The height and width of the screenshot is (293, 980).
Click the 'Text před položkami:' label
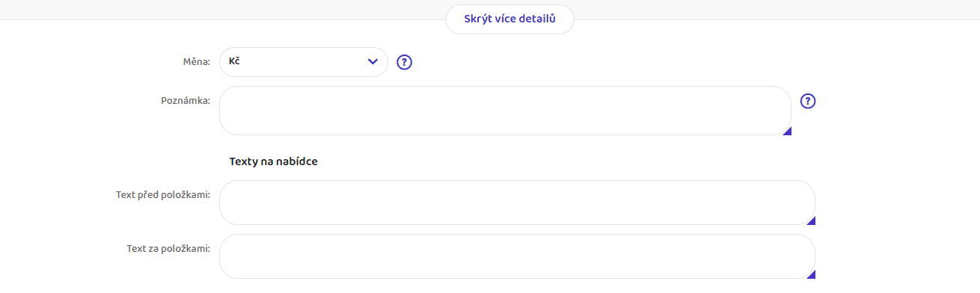[x=163, y=194]
